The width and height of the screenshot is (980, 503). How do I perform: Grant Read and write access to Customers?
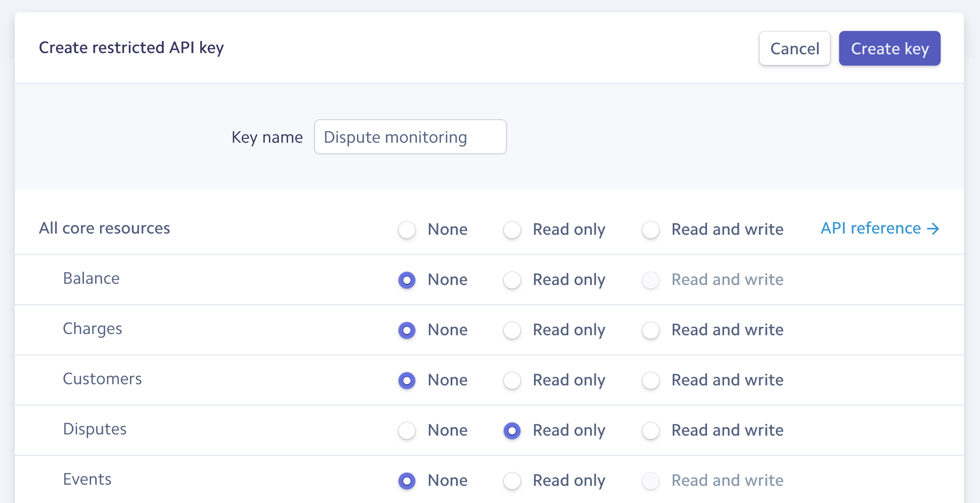[650, 380]
